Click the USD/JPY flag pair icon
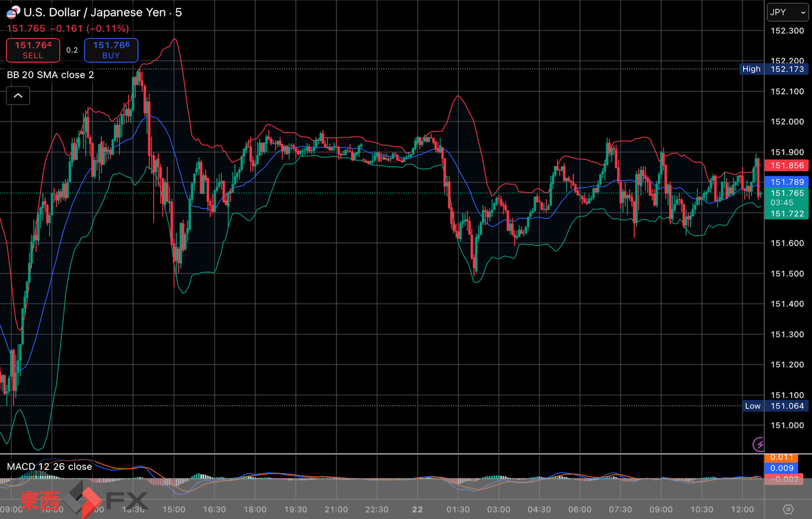The height and width of the screenshot is (519, 812). pyautogui.click(x=13, y=12)
